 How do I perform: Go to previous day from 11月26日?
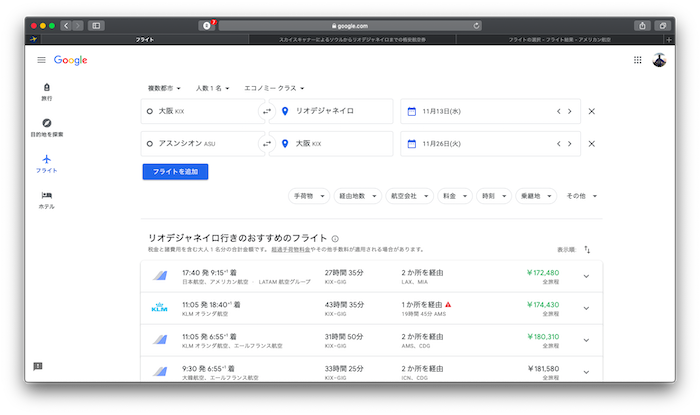pos(558,144)
